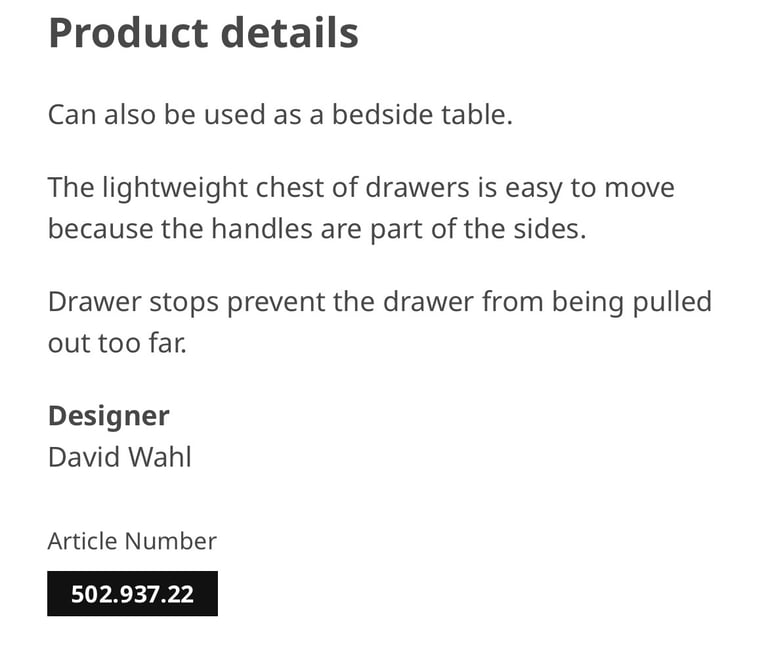Viewport: 768px width, 655px height.
Task: Click the designer name David Wahl
Action: pyautogui.click(x=120, y=457)
